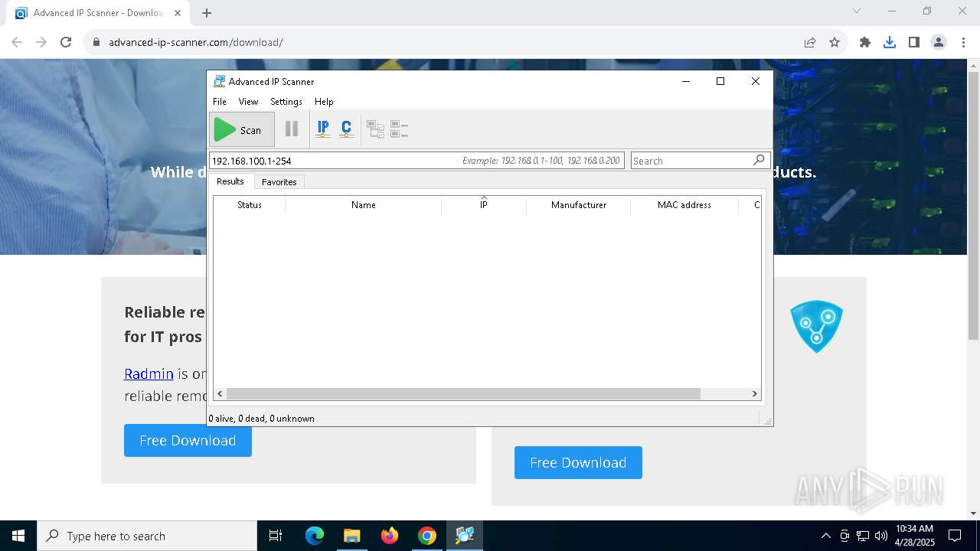
Task: Click the IP range input field
Action: pos(417,161)
